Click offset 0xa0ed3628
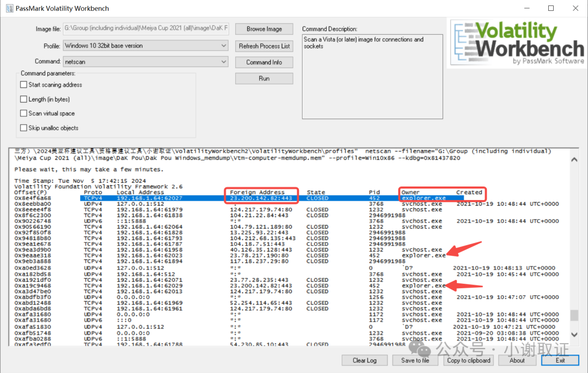This screenshot has height=373, width=588. coord(33,268)
